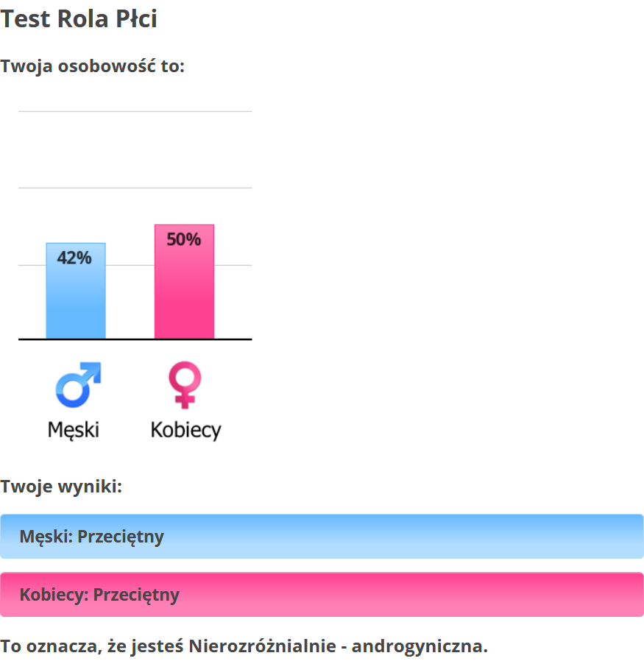Click the blue male gender symbol
The width and height of the screenshot is (644, 664).
[x=77, y=385]
